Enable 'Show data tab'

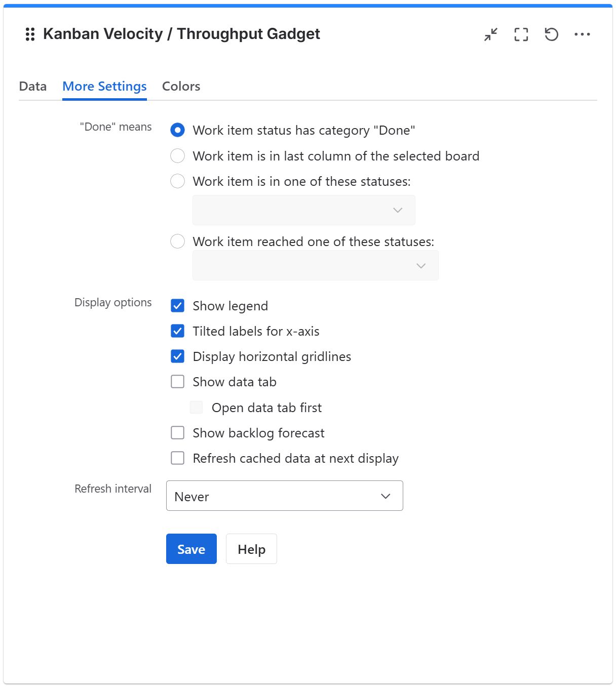pyautogui.click(x=177, y=382)
